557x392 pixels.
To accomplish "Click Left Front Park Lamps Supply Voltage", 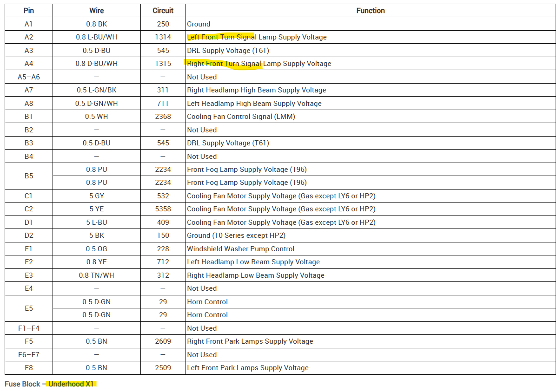I will 248,368.
